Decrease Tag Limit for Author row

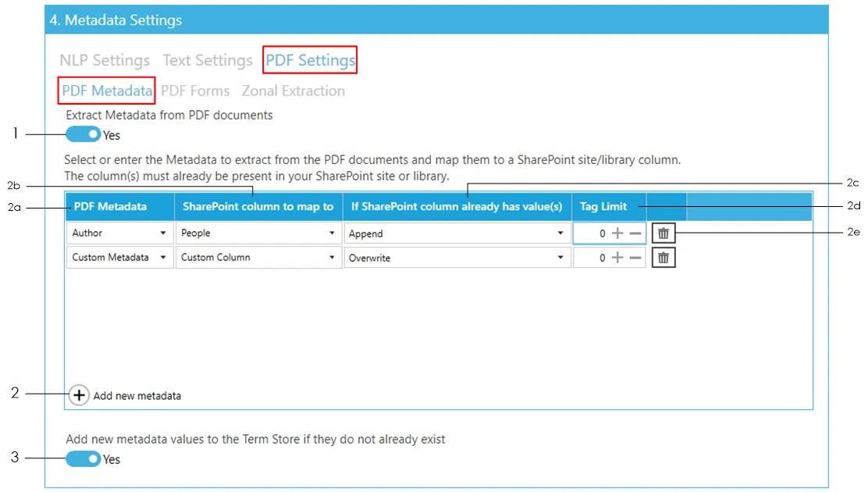point(635,234)
